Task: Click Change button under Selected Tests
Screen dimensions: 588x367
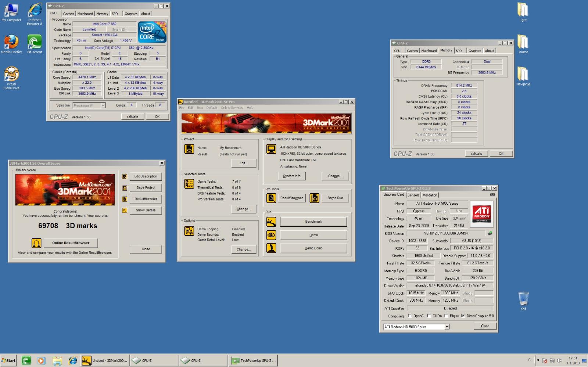Action: 244,209
